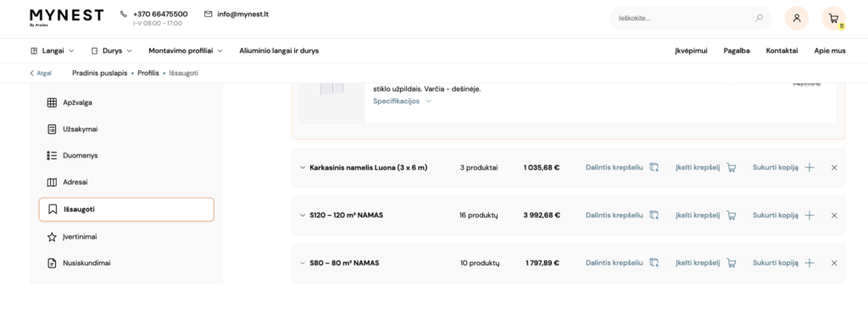Delete S120 – 120 m² NAMAS with X icon

pyautogui.click(x=834, y=215)
